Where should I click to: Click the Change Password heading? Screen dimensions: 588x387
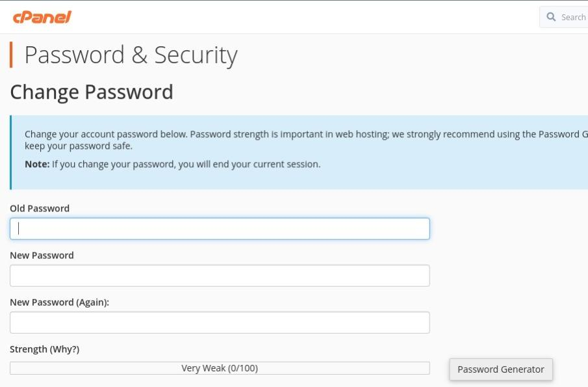(x=92, y=92)
